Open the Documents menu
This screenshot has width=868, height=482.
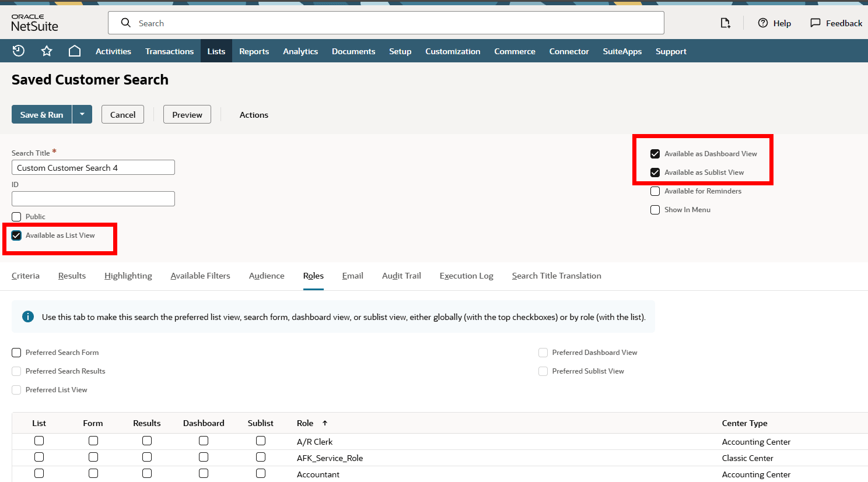pyautogui.click(x=353, y=51)
